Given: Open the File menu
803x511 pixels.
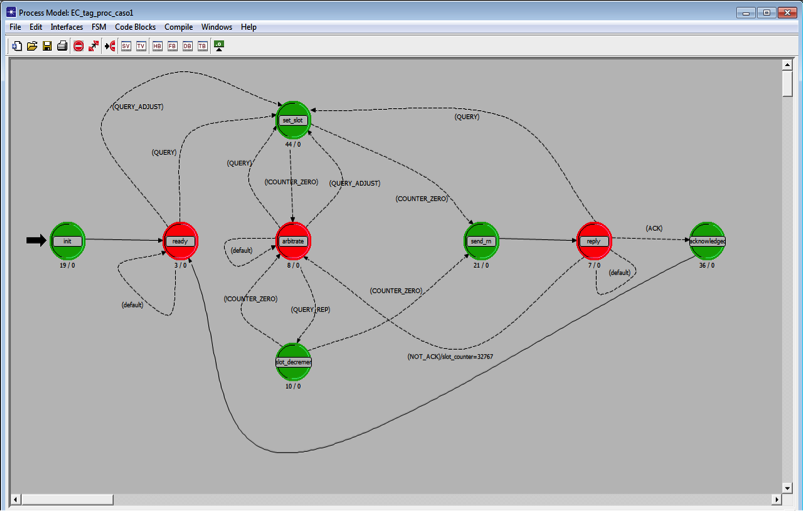Looking at the screenshot, I should click(15, 27).
